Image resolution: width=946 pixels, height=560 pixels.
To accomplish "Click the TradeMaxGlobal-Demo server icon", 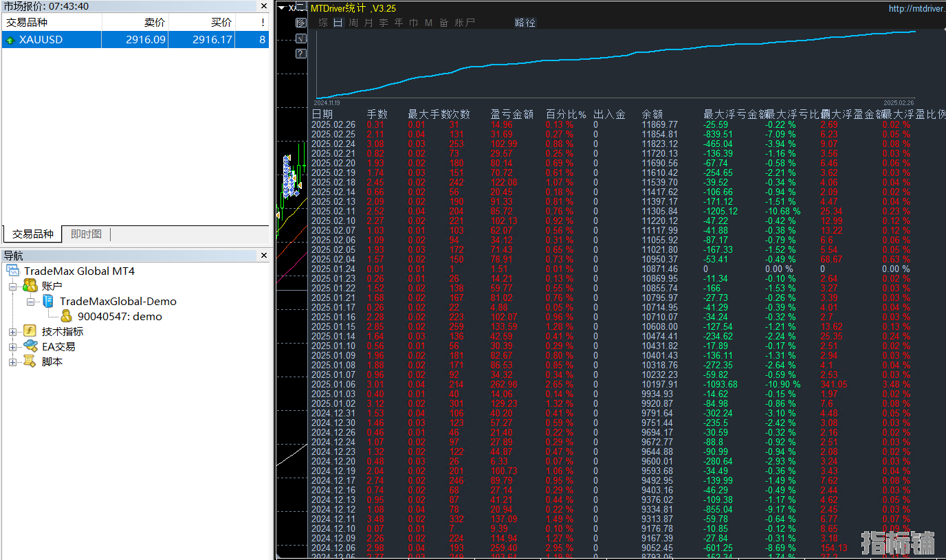I will point(48,301).
